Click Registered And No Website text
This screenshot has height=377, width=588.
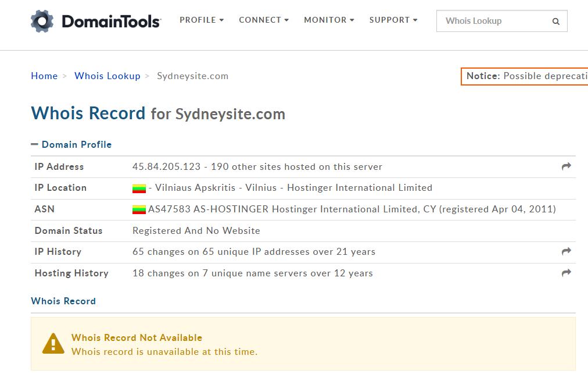point(196,230)
